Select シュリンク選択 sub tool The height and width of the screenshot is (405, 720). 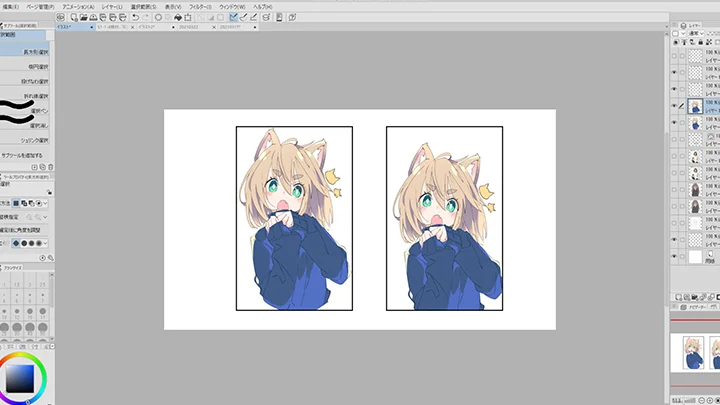tap(25, 140)
